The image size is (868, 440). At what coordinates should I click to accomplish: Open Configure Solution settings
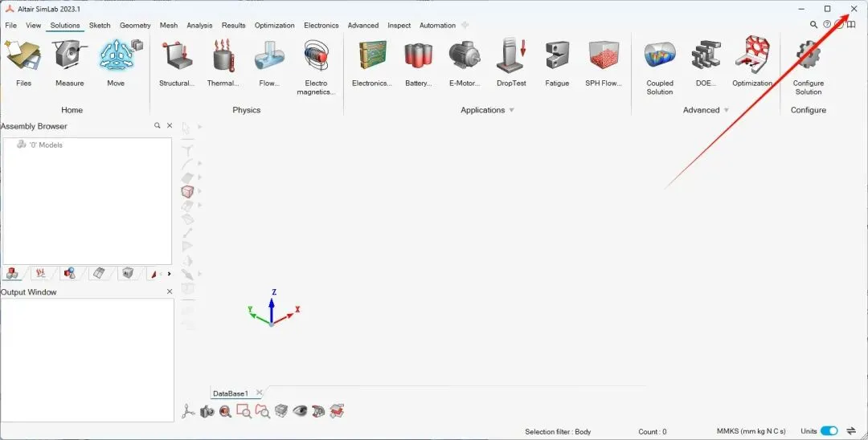(809, 67)
